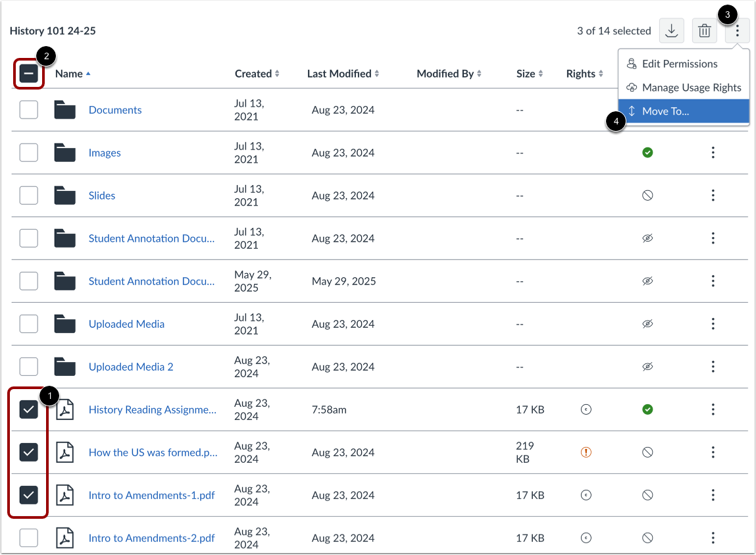Open options menu for Slides row

(x=713, y=196)
